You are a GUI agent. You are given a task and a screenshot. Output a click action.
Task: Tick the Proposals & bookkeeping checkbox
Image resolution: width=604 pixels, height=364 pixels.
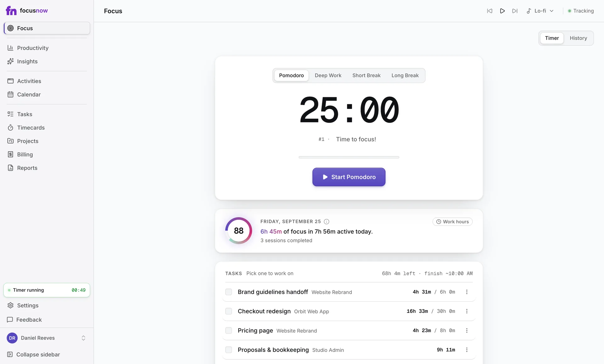[229, 350]
